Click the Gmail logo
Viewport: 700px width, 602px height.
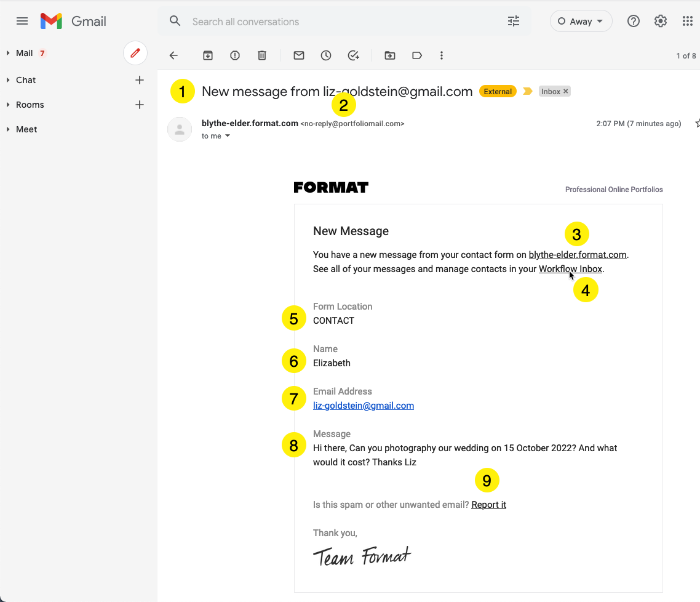pos(73,22)
